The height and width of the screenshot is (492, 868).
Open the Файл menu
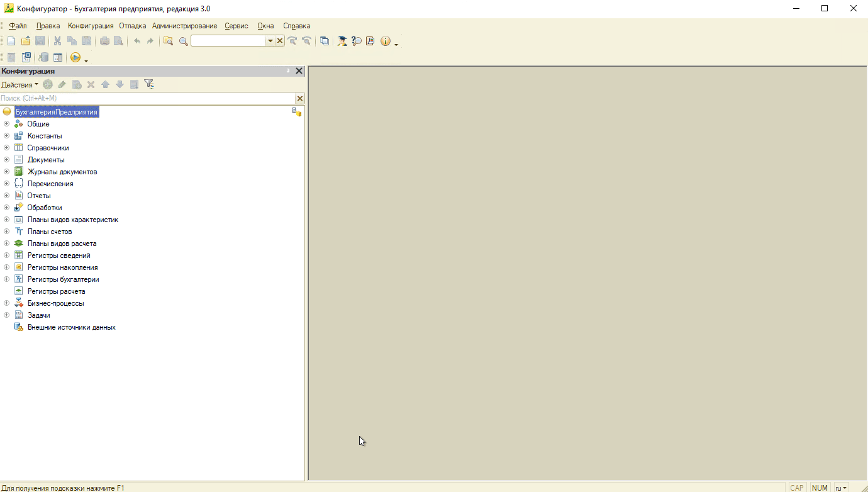point(18,26)
